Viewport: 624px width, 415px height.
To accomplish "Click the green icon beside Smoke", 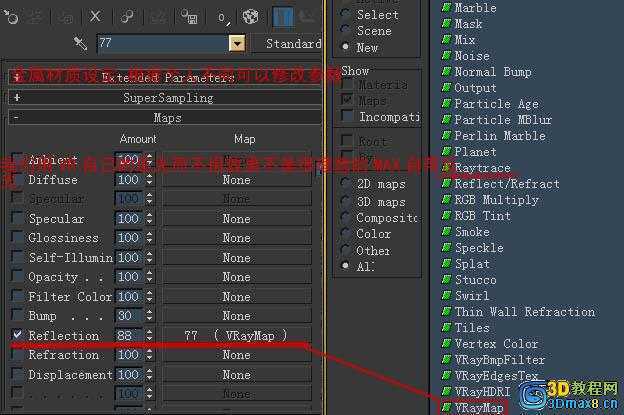I will tap(447, 232).
